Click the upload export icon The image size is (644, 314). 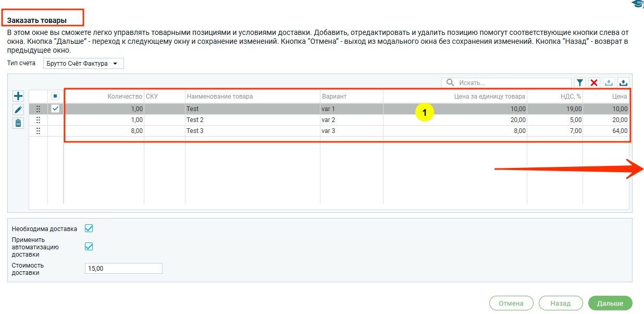623,83
